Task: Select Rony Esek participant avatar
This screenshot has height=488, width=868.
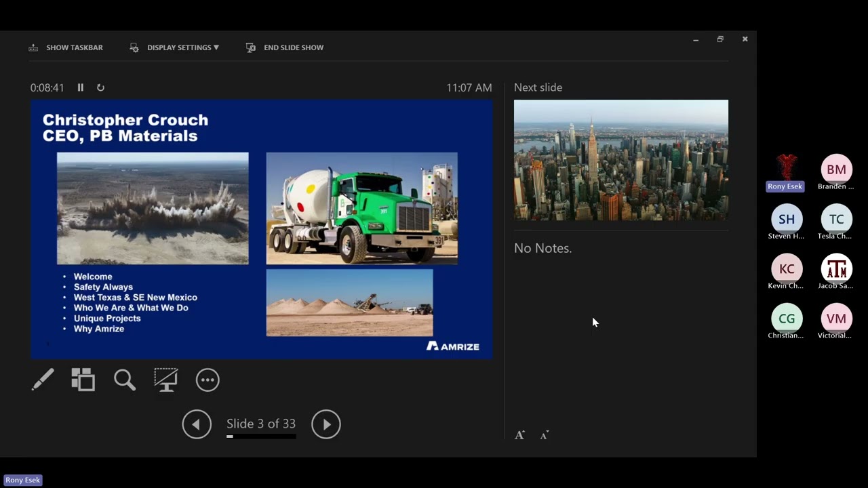Action: coord(786,167)
